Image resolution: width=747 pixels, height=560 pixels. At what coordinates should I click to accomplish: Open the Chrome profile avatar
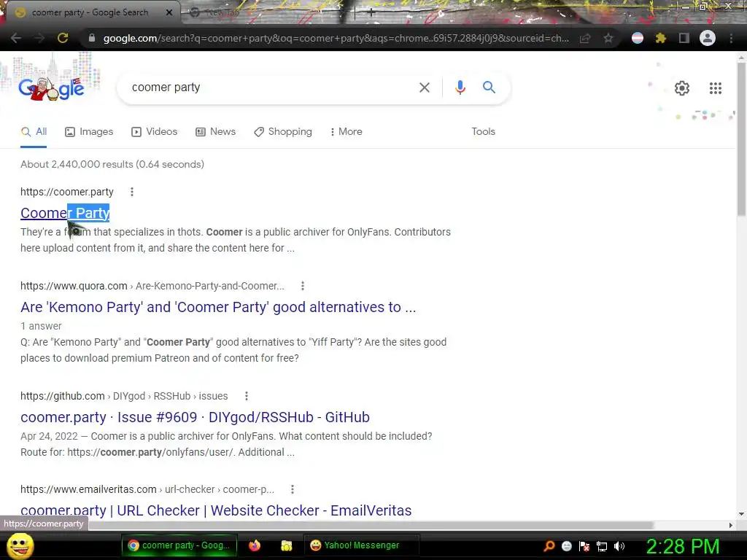tap(708, 38)
